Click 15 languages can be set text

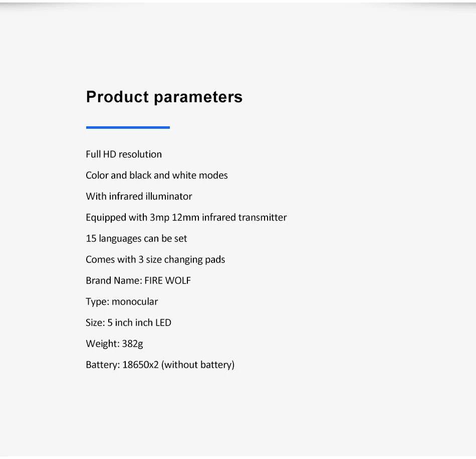136,239
